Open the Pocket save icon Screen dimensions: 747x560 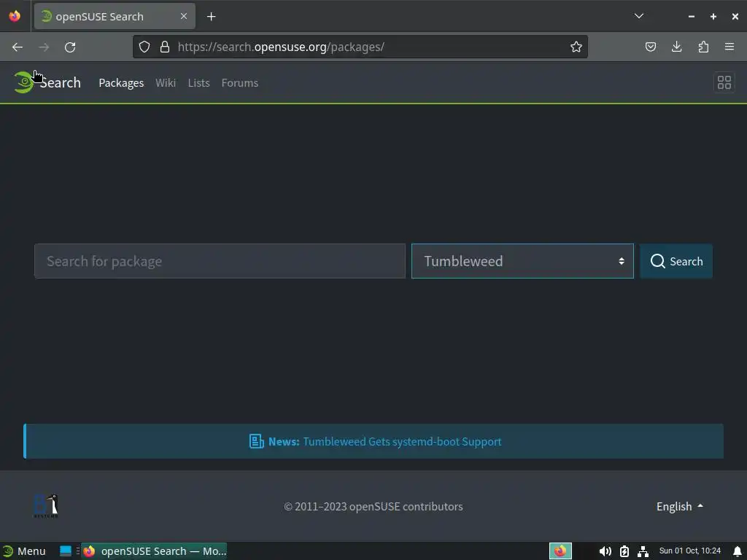[x=650, y=47]
